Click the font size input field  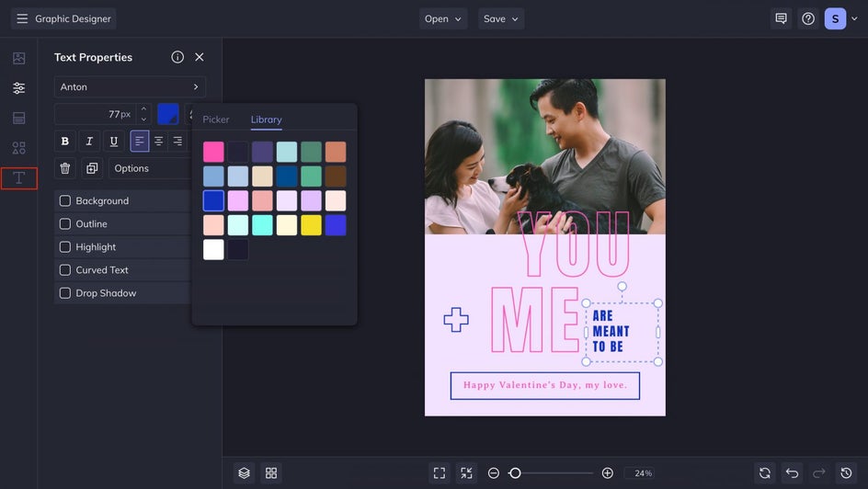pyautogui.click(x=97, y=114)
